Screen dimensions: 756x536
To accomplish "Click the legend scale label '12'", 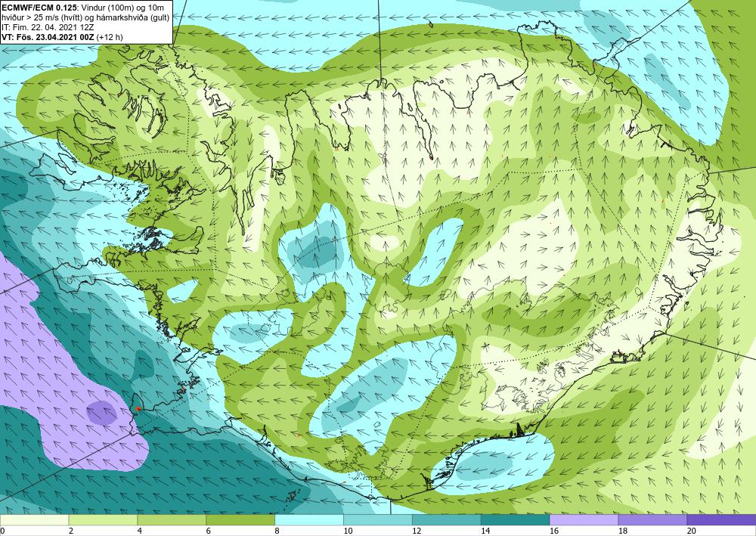I will point(416,531).
